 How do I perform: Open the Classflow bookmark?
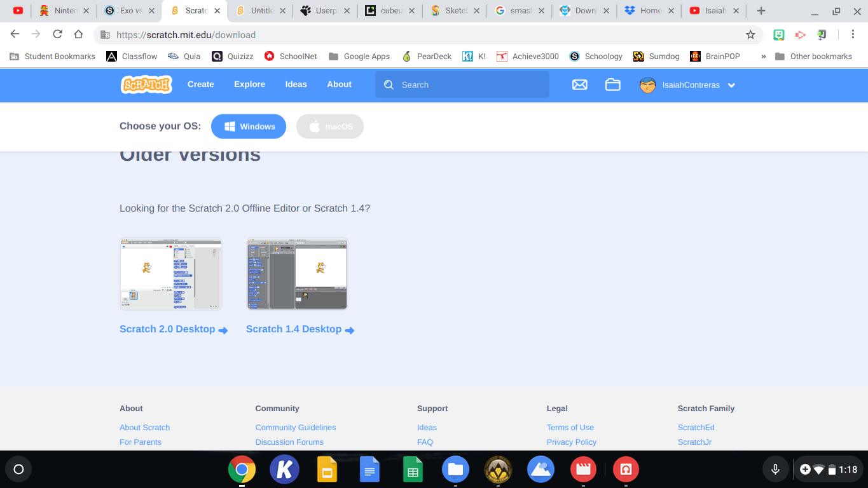coord(132,57)
